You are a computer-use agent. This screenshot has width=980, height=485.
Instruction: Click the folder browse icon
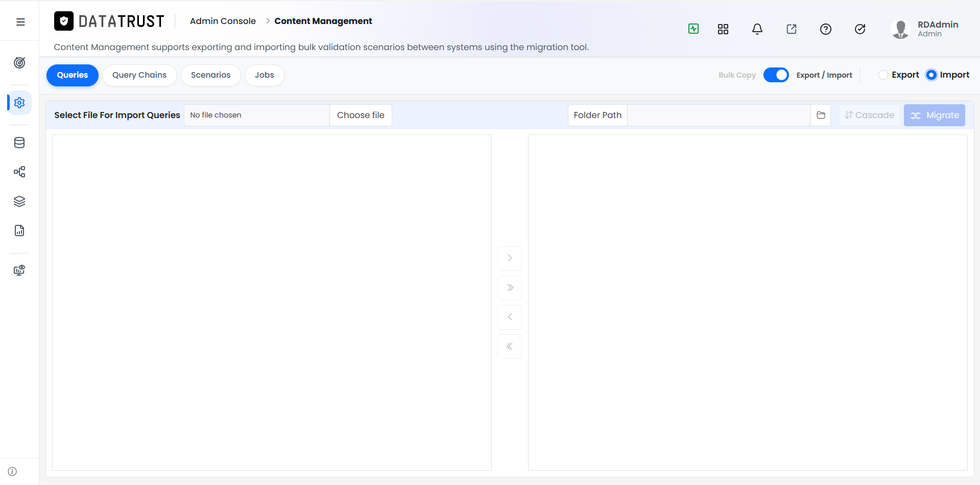pyautogui.click(x=821, y=115)
